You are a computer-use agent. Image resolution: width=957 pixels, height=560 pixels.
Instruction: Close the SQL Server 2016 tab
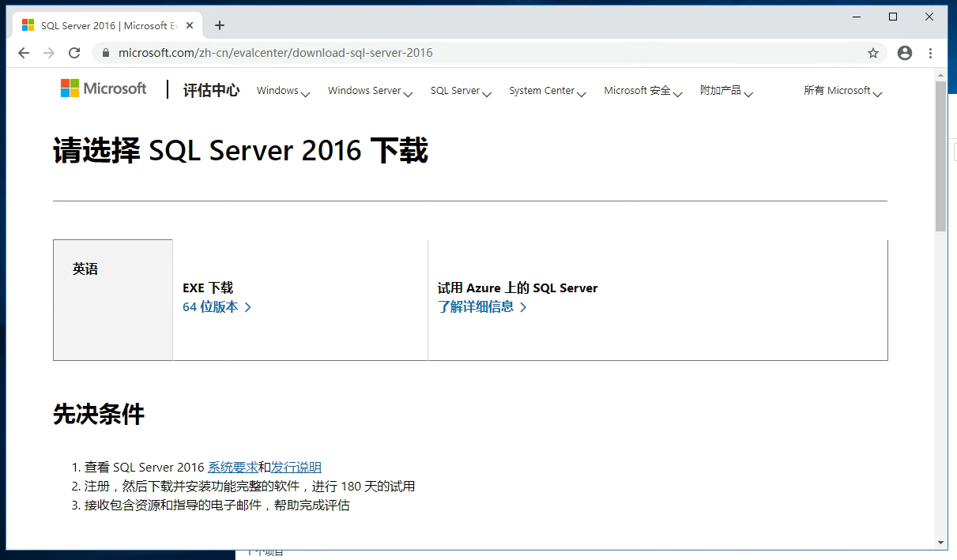pyautogui.click(x=190, y=25)
